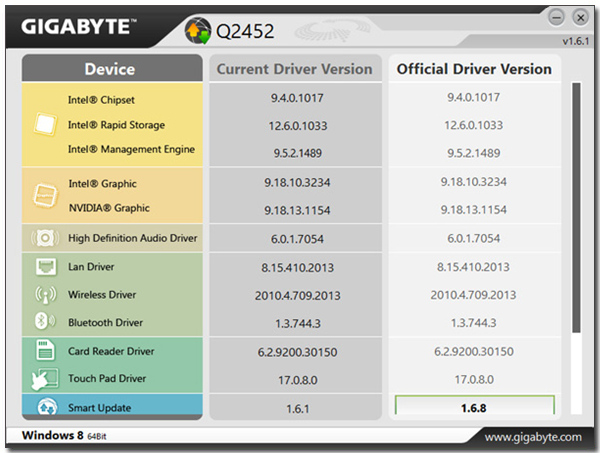Click the Smart Update row icon

[x=47, y=406]
